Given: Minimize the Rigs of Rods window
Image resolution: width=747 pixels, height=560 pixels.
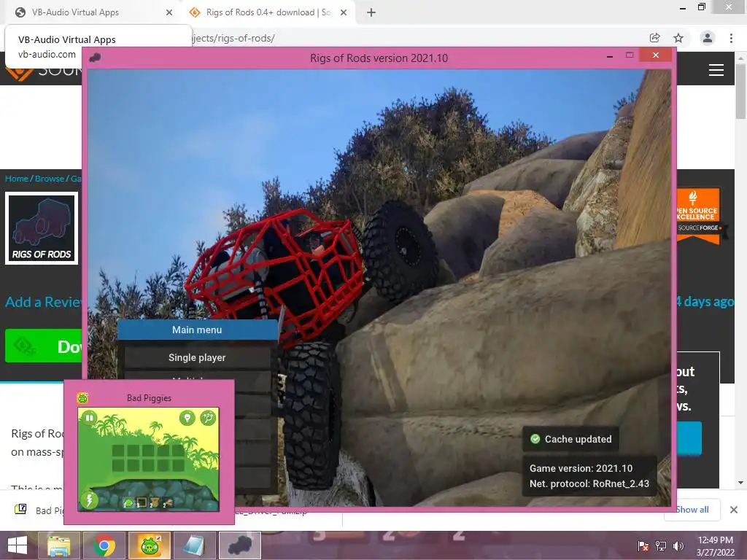Looking at the screenshot, I should [x=609, y=57].
